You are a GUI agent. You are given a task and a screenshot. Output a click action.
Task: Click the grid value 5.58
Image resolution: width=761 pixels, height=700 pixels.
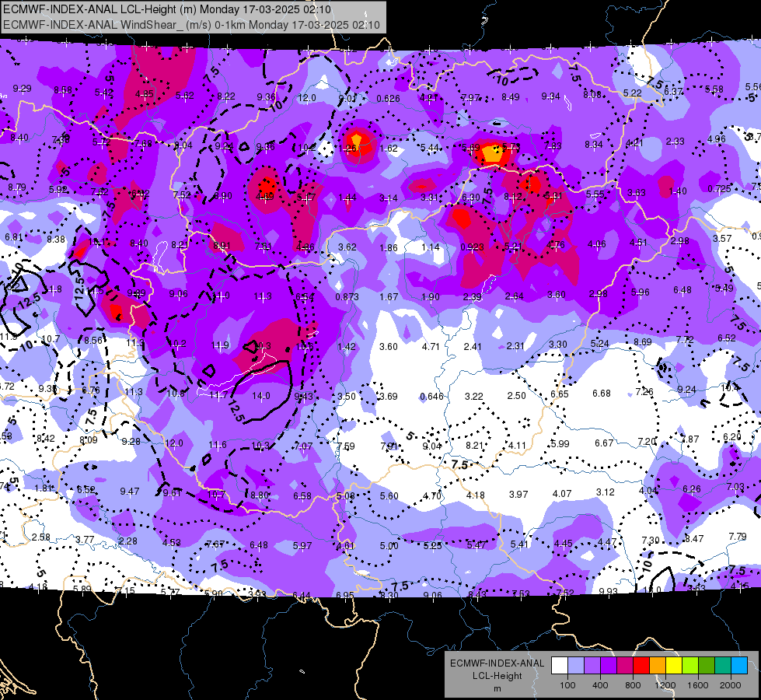pos(714,89)
